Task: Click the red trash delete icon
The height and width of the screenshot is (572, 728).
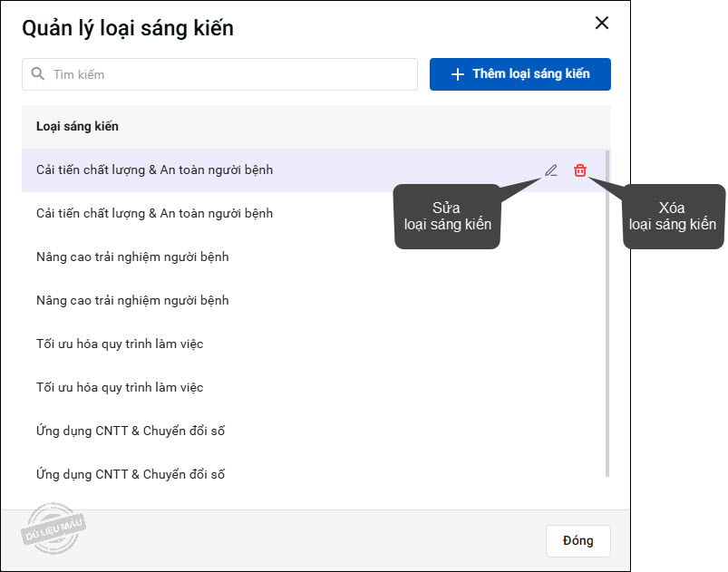Action: point(580,170)
